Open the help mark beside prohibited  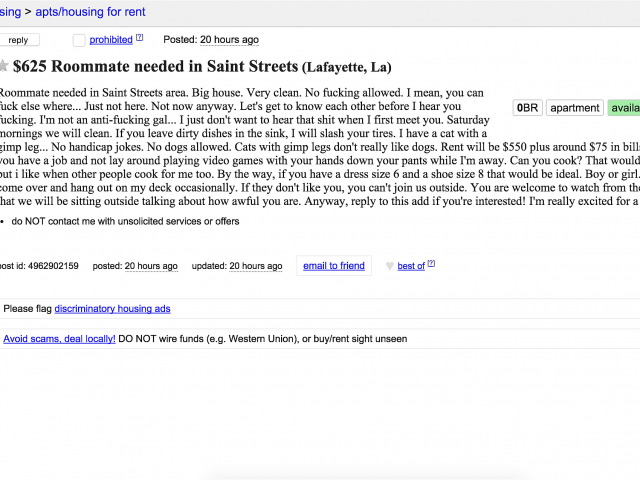(140, 38)
